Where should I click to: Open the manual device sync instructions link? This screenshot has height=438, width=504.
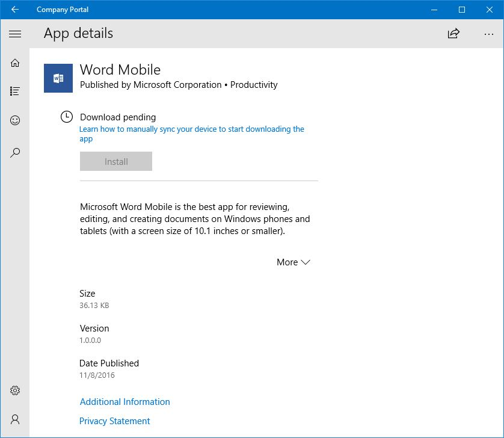191,129
